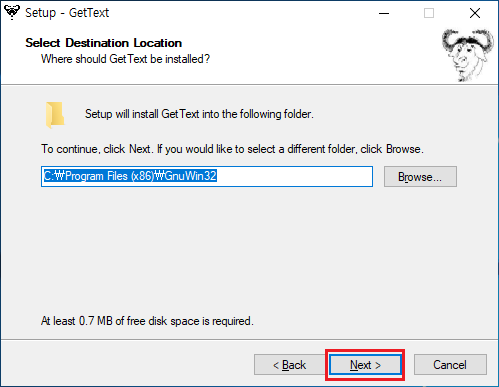Click the greyed-out maximize window button
The width and height of the screenshot is (499, 387).
tap(429, 13)
